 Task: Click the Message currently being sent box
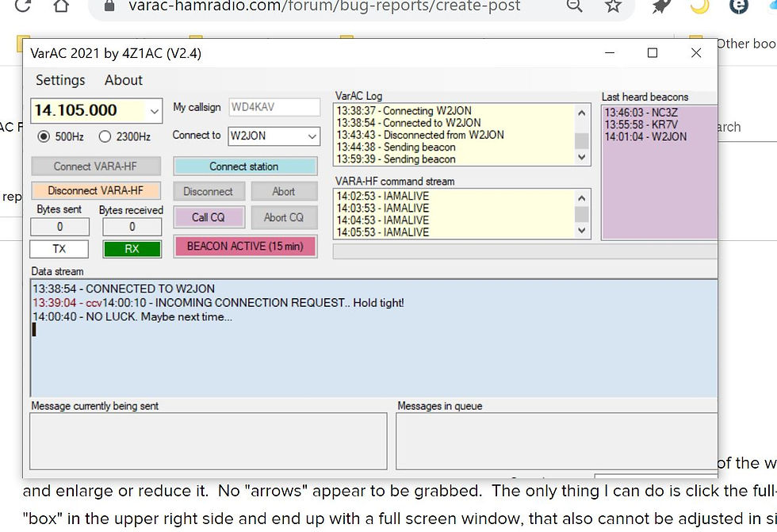click(208, 442)
